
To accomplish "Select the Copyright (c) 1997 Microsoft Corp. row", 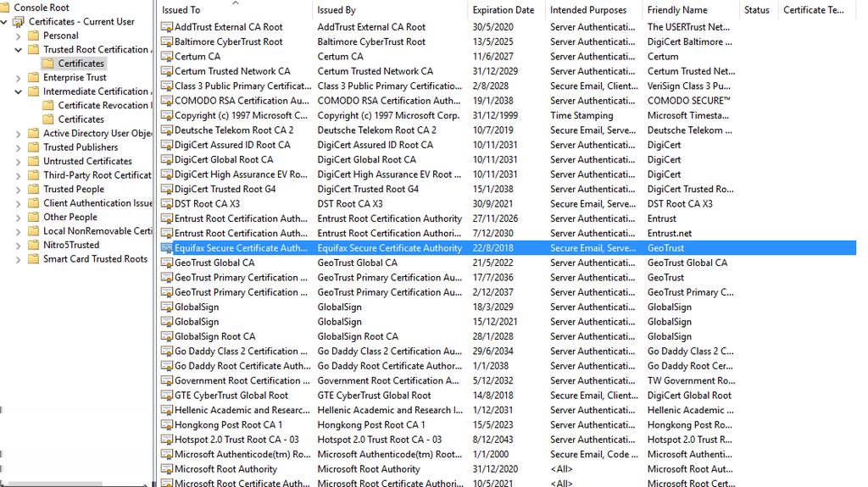I will tap(507, 116).
